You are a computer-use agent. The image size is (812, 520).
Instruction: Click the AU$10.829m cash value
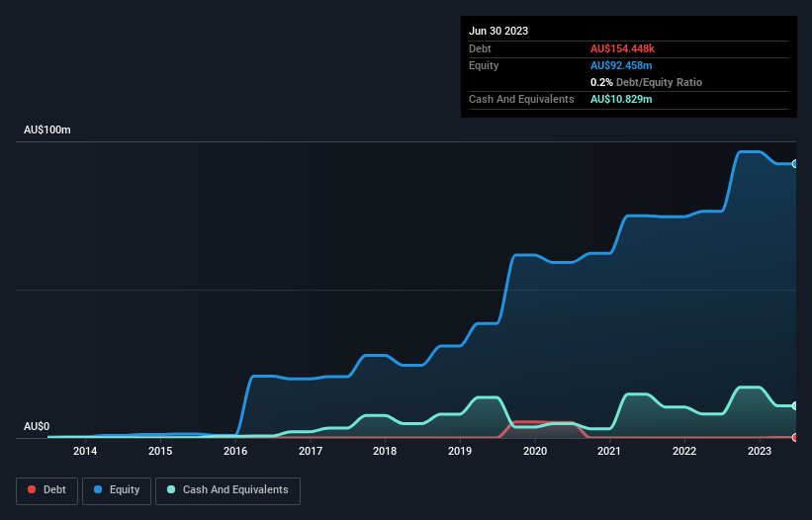[621, 99]
